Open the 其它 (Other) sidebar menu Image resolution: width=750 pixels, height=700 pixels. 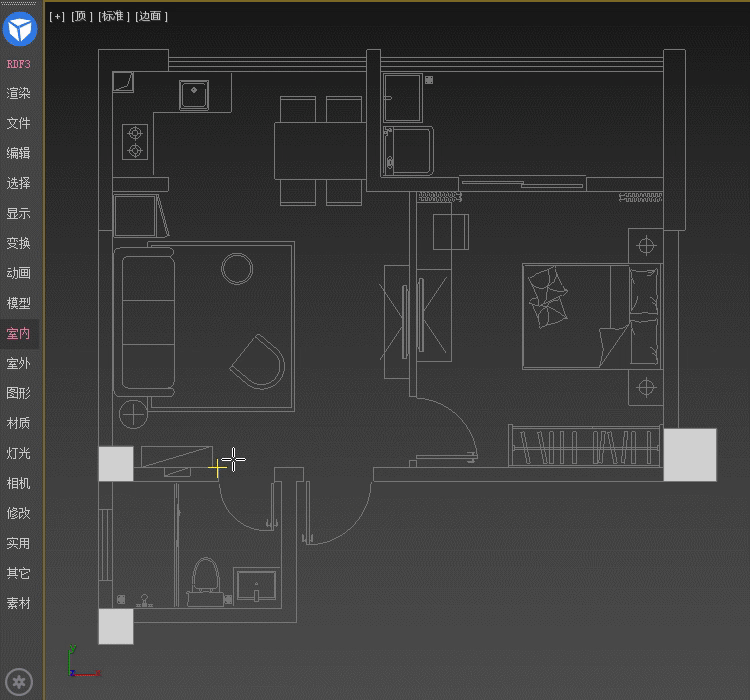[x=19, y=573]
